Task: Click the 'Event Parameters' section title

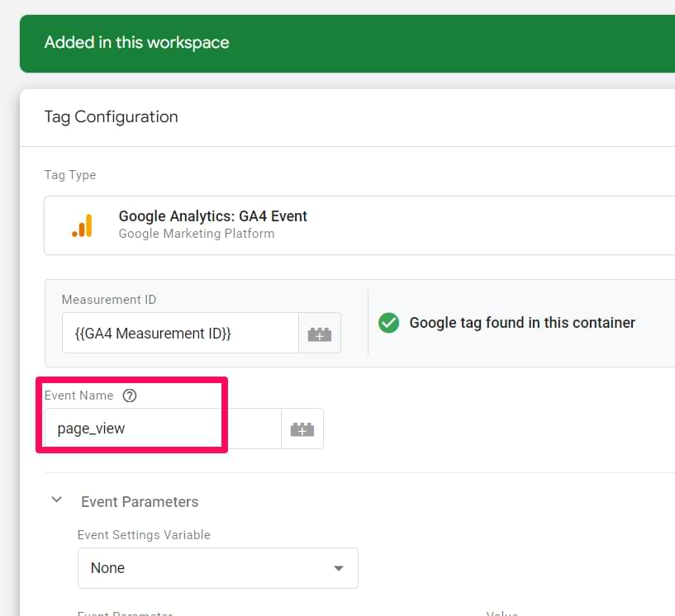Action: [x=140, y=501]
